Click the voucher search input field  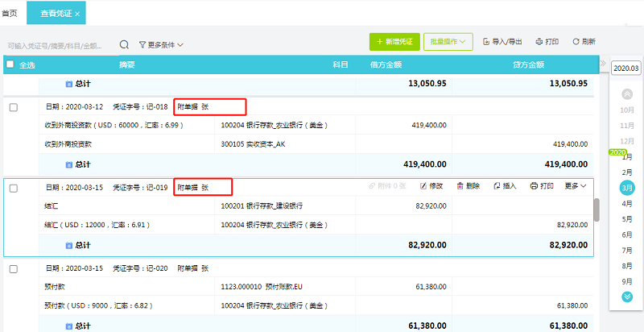click(56, 45)
